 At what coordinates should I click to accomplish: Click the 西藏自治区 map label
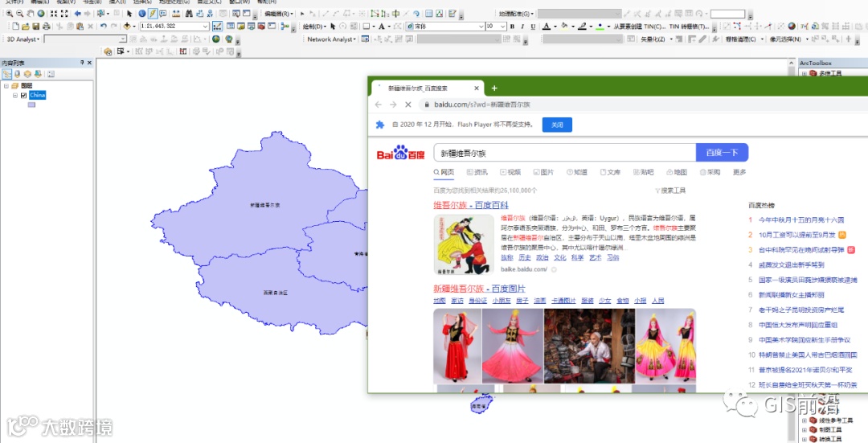point(275,293)
